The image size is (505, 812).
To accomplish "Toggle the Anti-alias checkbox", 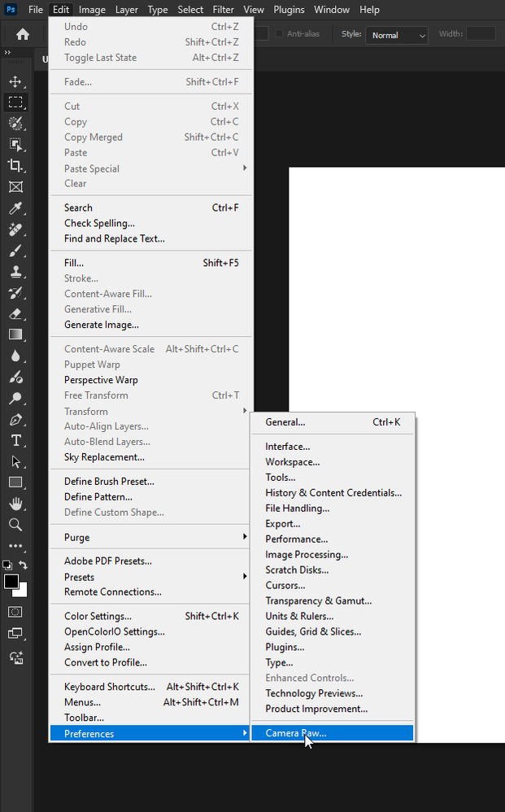I will coord(280,33).
